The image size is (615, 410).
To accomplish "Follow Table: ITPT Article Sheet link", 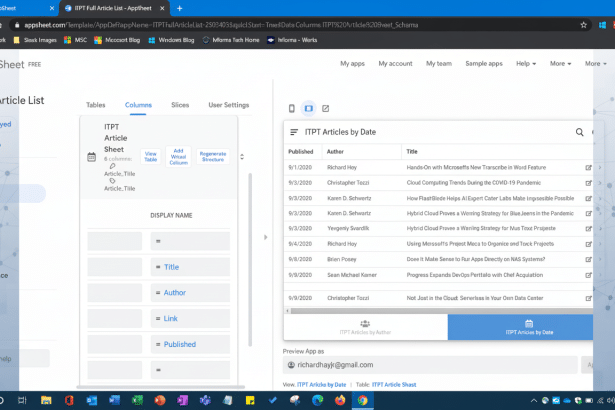I will click(x=394, y=385).
